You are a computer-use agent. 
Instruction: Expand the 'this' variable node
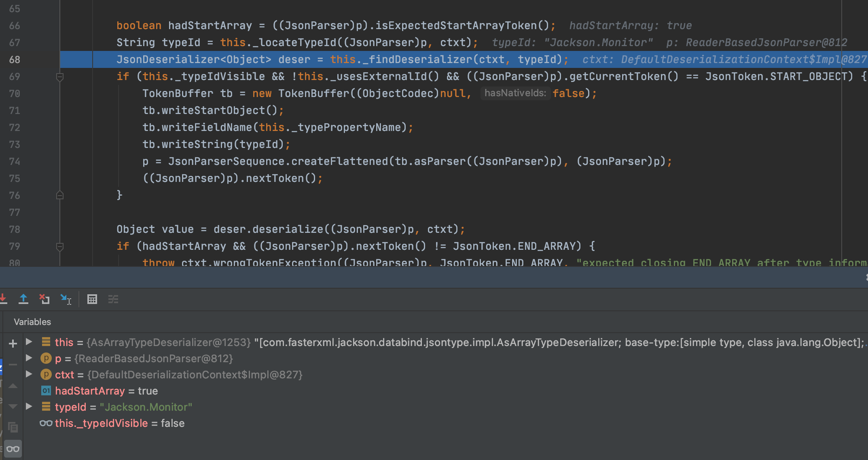click(x=29, y=342)
